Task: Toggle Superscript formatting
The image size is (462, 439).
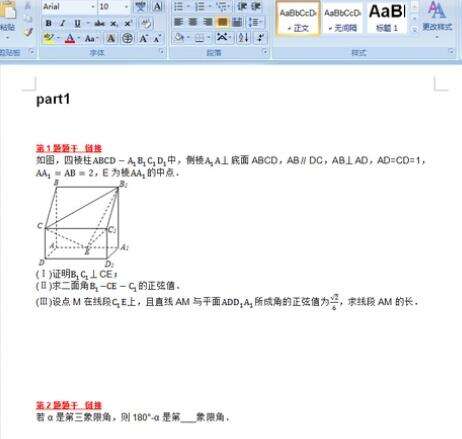Action: click(128, 23)
